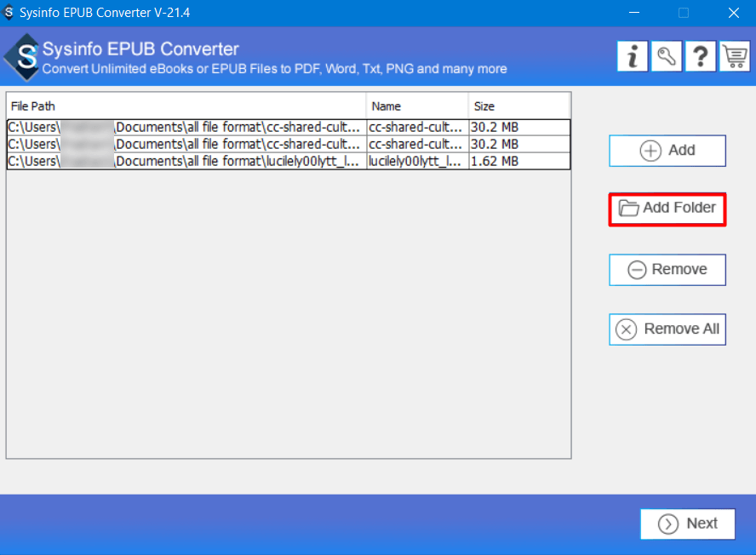756x555 pixels.
Task: Click the File Path column header
Action: [x=186, y=106]
